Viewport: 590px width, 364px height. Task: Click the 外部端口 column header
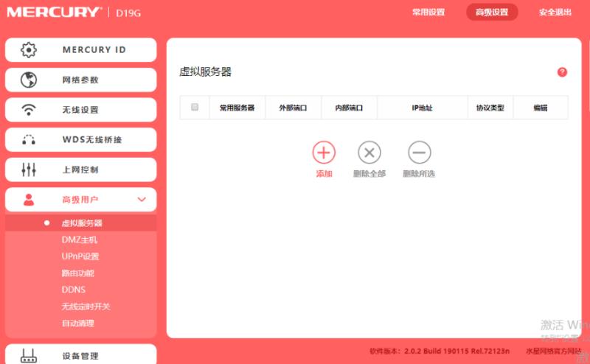coord(293,108)
